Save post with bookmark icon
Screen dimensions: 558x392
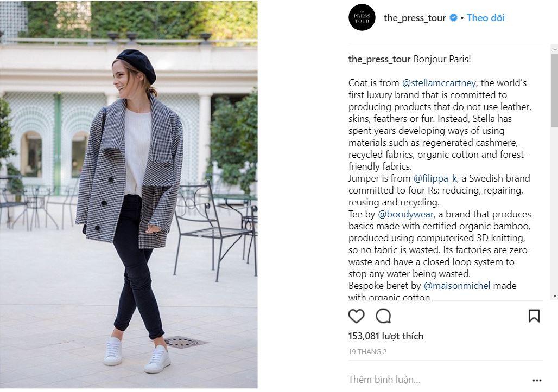(534, 316)
